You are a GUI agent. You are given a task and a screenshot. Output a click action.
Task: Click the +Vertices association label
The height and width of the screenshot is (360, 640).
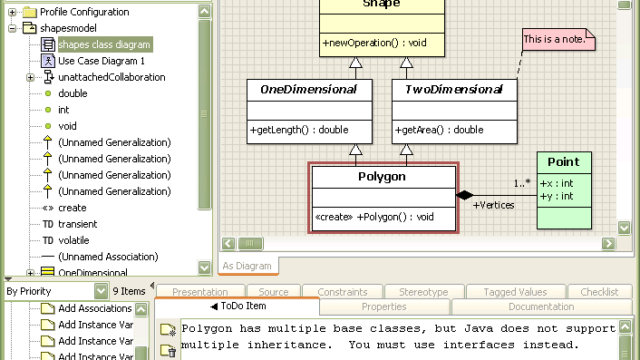coord(493,205)
